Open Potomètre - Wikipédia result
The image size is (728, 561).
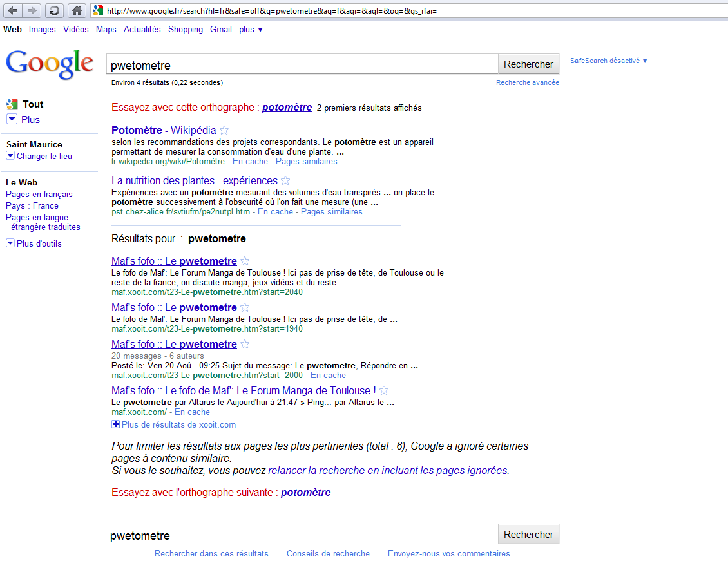[x=164, y=130]
